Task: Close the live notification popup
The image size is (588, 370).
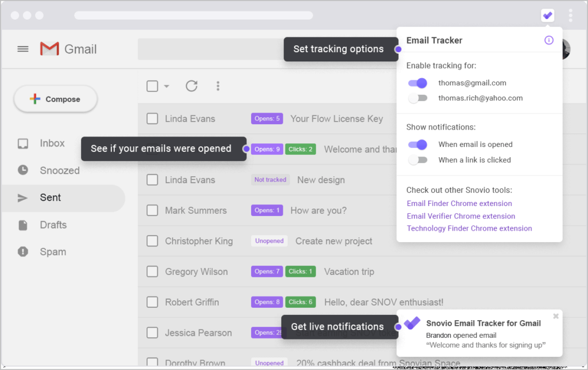Action: (x=555, y=316)
